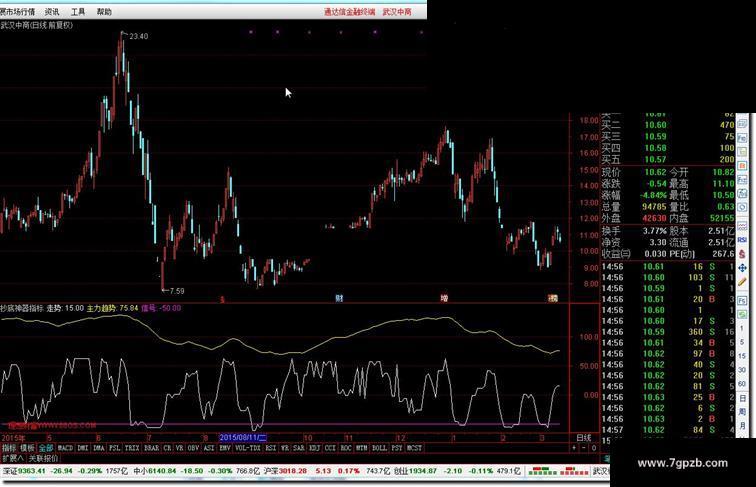The height and width of the screenshot is (487, 756).
Task: Select the 15-minute period in sidebar
Action: tap(742, 356)
